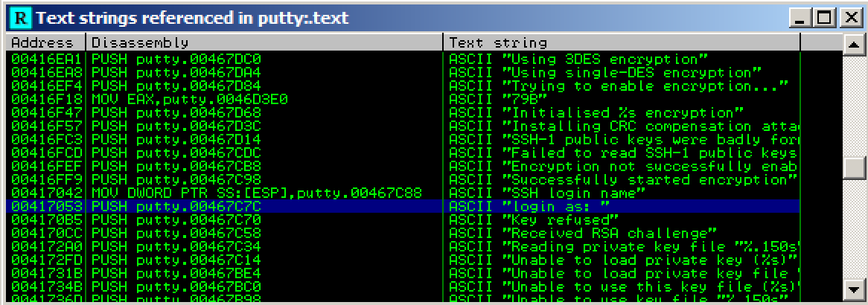Minimize the Text strings window
Viewport: 868px width, 305px height.
800,19
